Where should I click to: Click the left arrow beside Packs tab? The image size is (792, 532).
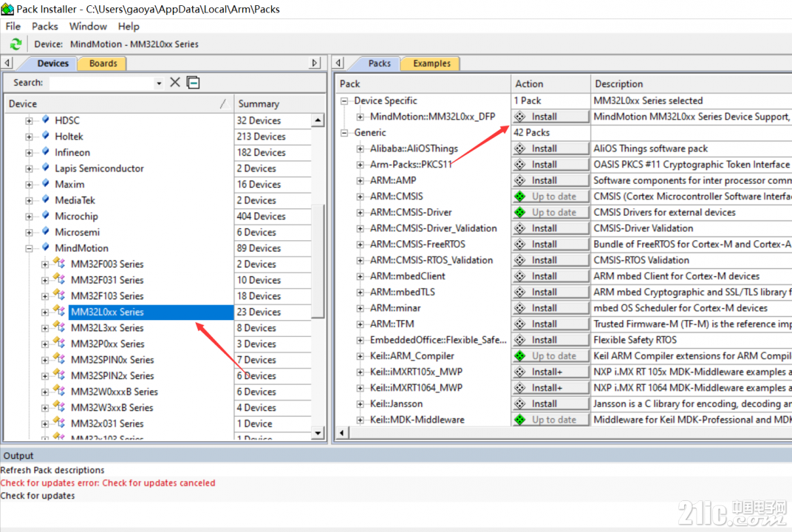(x=338, y=63)
